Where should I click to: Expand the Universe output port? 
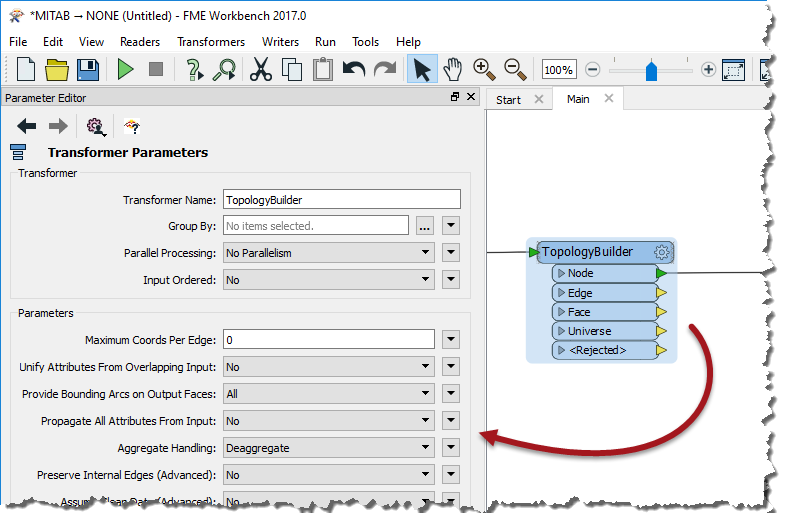pos(561,331)
